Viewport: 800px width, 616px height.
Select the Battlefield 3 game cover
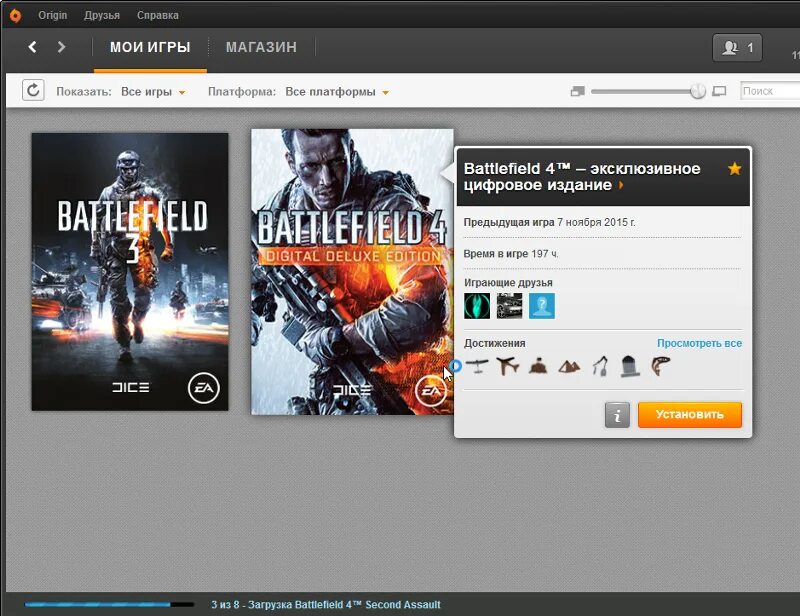(130, 272)
